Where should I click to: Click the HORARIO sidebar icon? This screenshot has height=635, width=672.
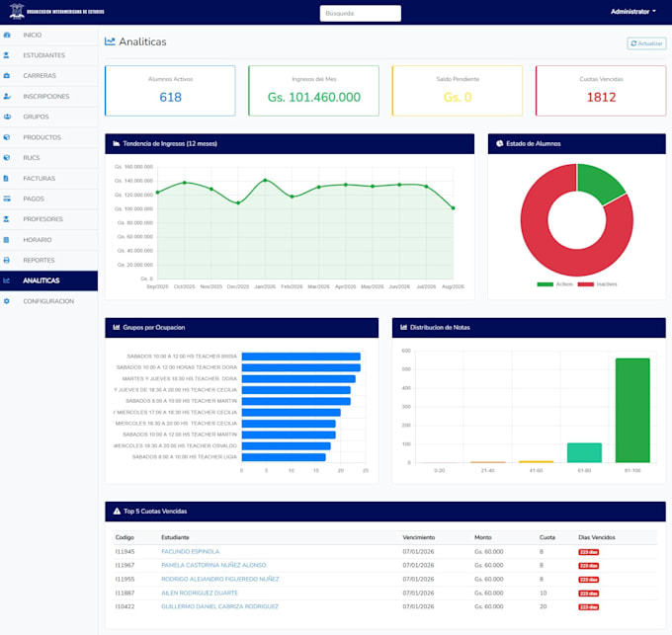point(7,240)
